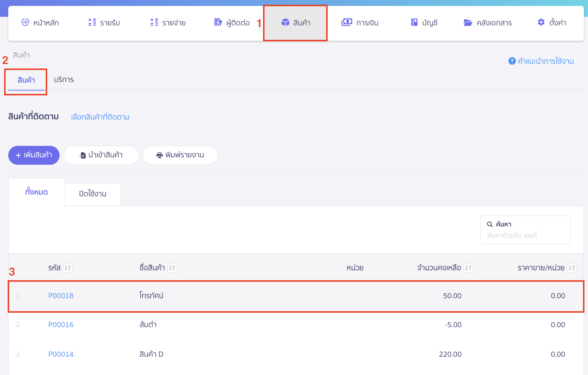This screenshot has height=375, width=588.
Task: Click the เพิ่มสินค้า button
Action: coord(34,155)
